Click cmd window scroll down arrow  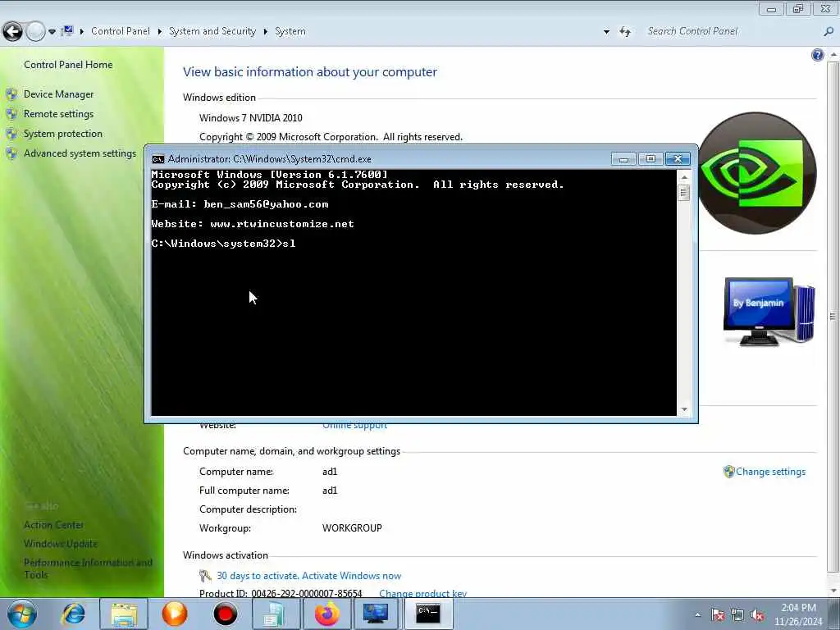coord(684,410)
